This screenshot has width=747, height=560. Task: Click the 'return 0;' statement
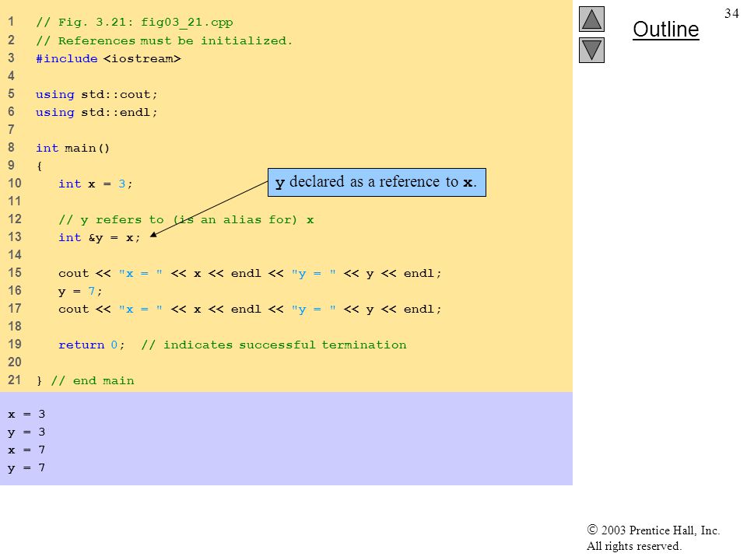click(x=92, y=345)
